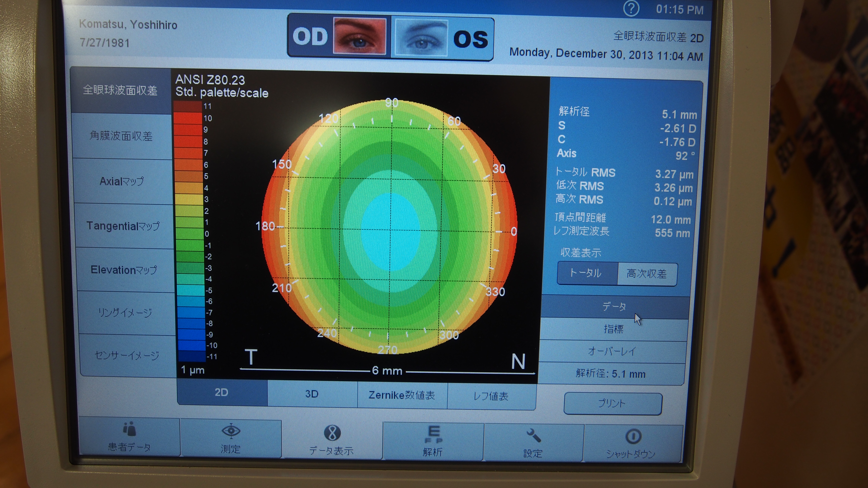This screenshot has width=868, height=488.
Task: Toggle aberration display to 高次収差
Action: coord(646,274)
